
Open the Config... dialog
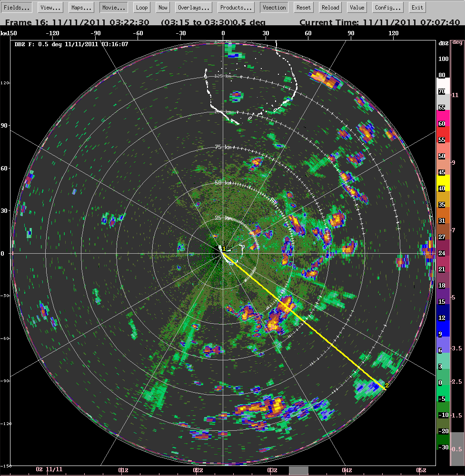coord(387,8)
